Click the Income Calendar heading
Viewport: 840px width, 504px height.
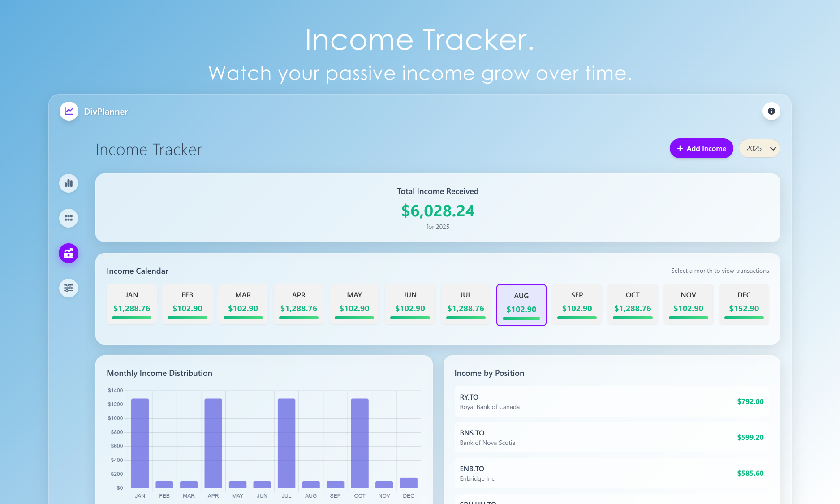138,271
